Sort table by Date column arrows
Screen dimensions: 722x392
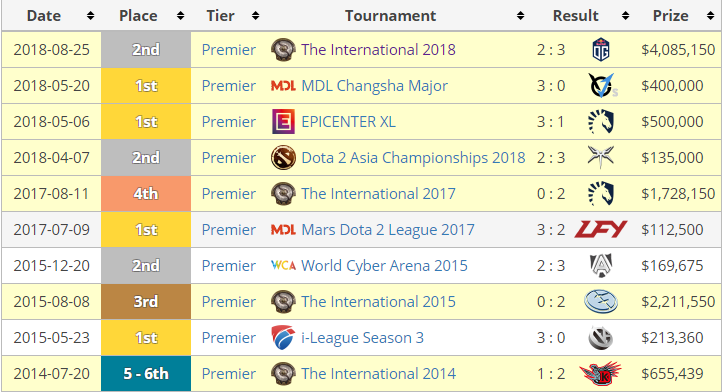[x=90, y=16]
